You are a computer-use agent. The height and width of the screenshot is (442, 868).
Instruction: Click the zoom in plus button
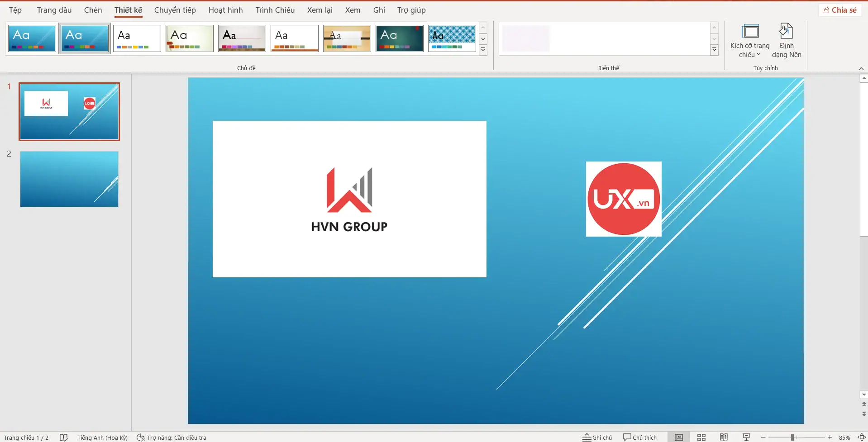pyautogui.click(x=830, y=437)
